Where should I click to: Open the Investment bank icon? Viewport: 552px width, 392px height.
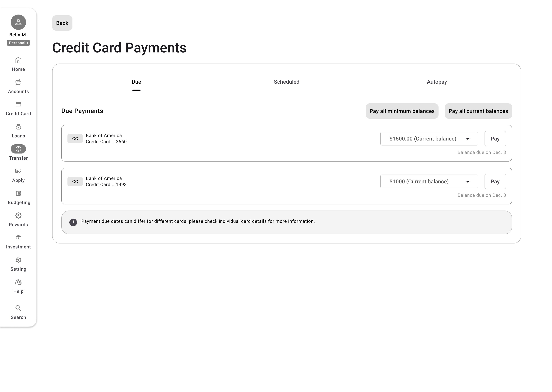click(18, 238)
